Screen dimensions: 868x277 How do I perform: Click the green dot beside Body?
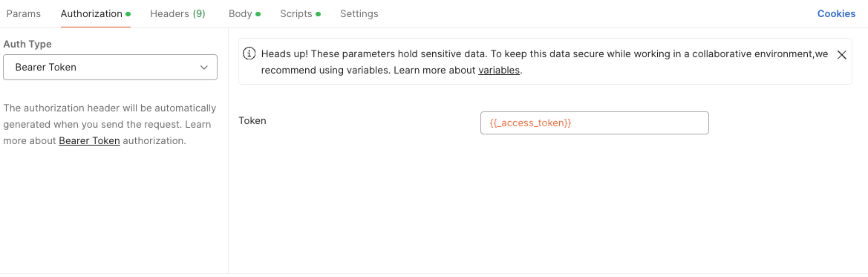coord(258,14)
